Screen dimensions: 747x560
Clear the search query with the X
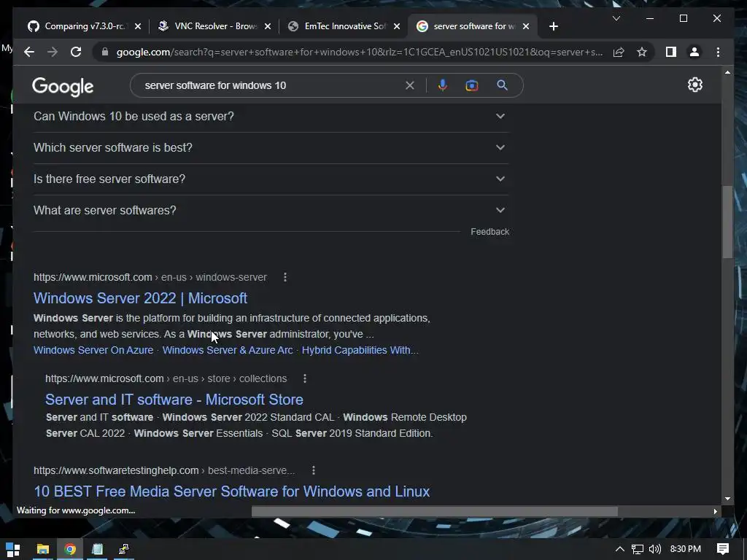tap(410, 85)
